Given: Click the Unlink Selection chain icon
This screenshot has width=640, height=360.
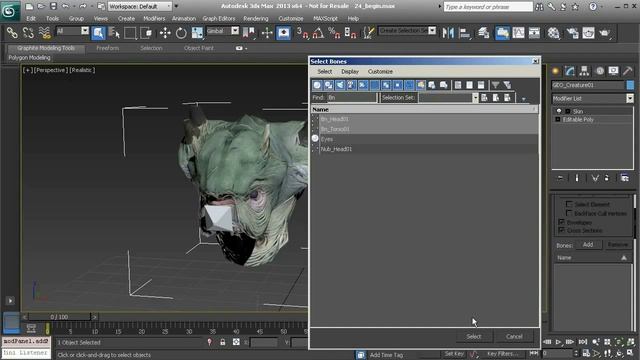Looking at the screenshot, I should (28, 33).
